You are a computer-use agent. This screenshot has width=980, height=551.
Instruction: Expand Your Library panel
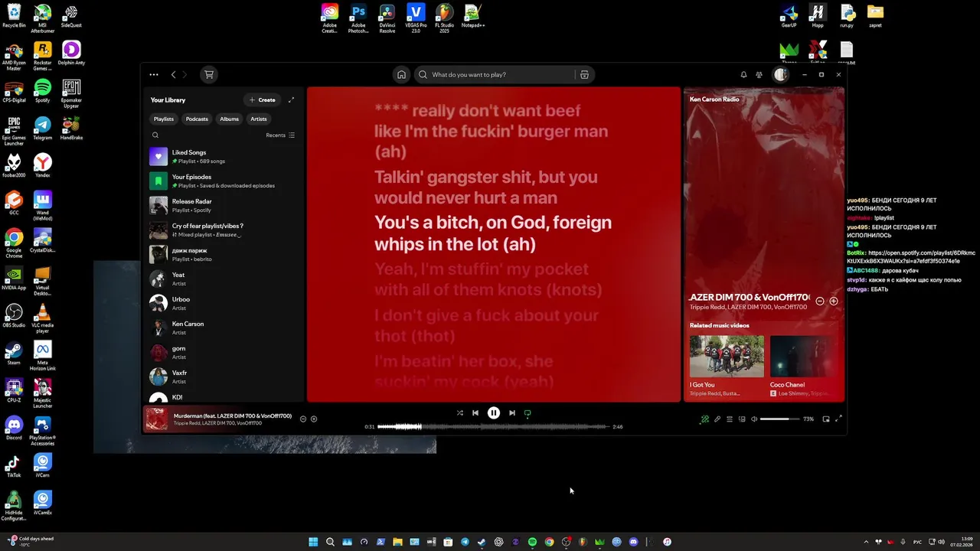click(x=291, y=100)
